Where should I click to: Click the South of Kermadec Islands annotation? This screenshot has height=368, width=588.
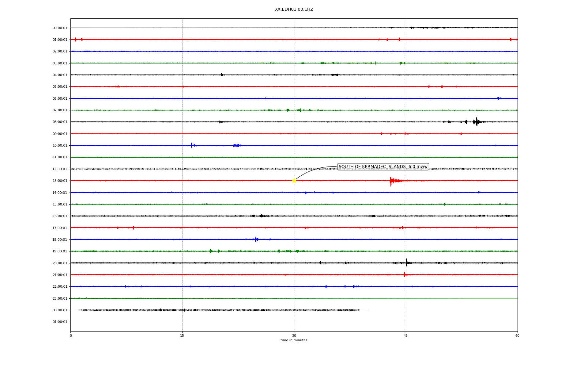[x=383, y=167]
